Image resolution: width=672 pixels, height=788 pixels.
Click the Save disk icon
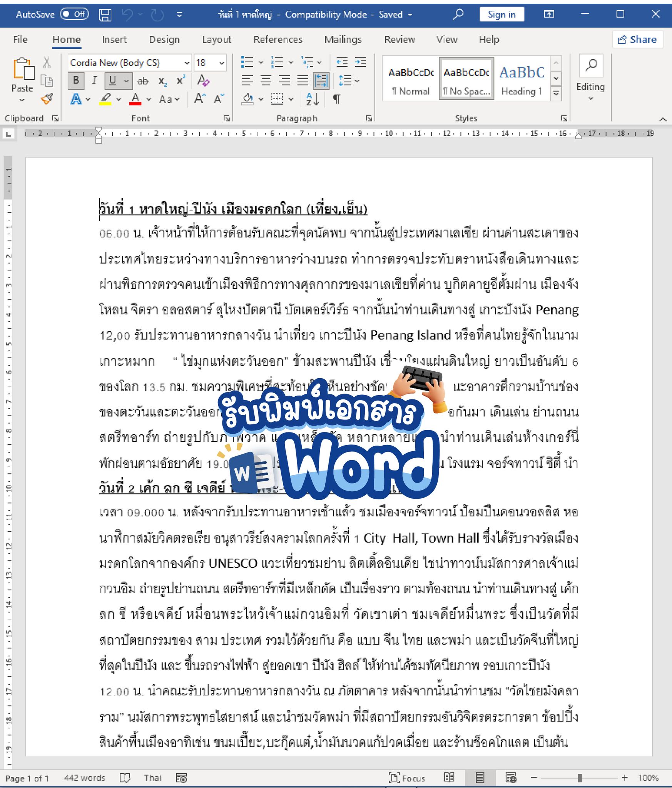tap(105, 15)
